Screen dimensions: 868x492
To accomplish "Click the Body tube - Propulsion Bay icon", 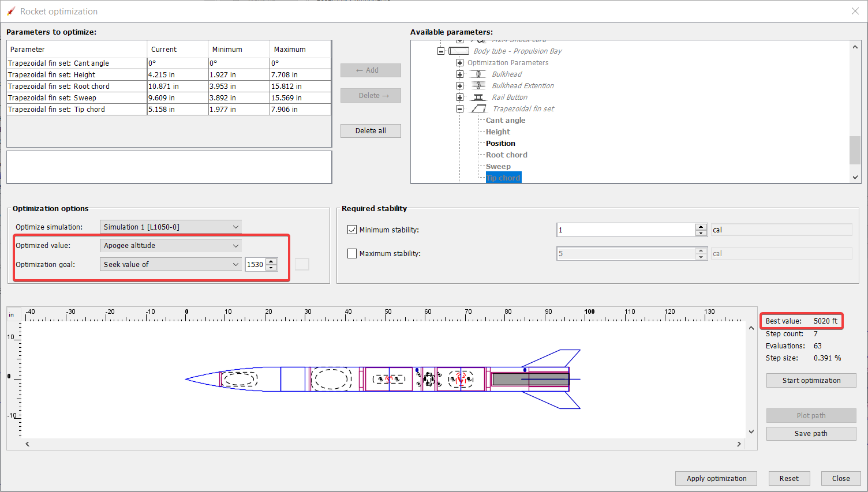I will [459, 51].
